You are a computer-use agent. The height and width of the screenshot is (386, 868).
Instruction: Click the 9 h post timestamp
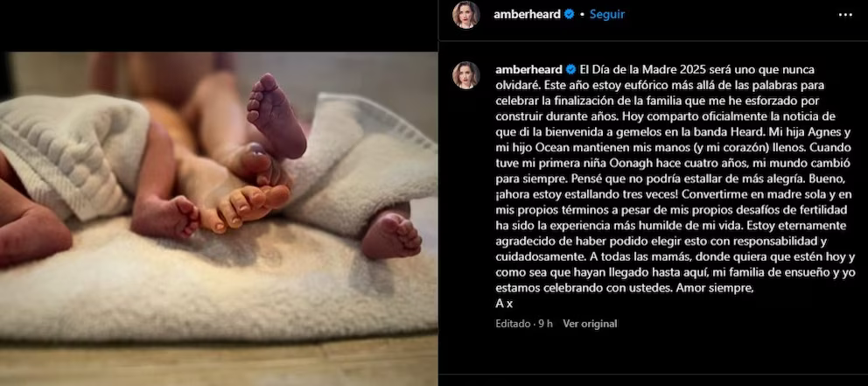(x=546, y=324)
